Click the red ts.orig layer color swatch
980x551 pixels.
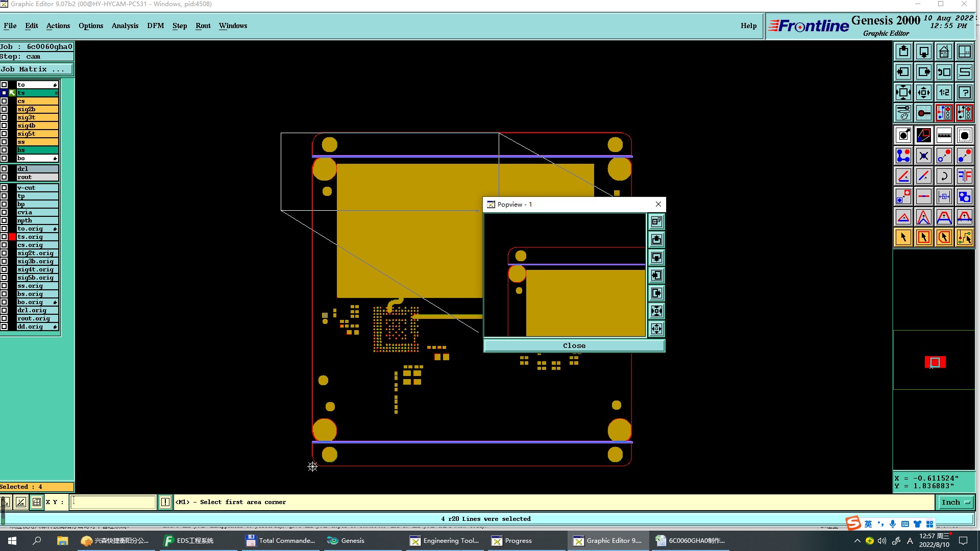click(12, 237)
